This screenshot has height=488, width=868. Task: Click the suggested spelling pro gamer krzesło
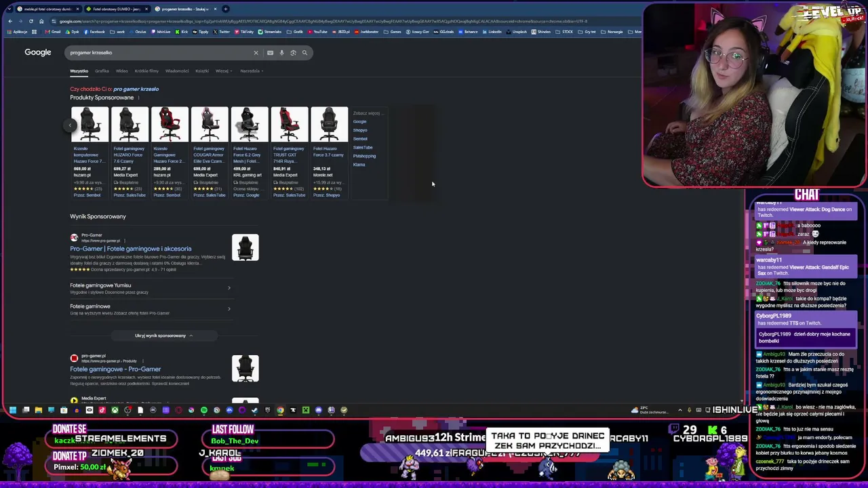coord(136,89)
